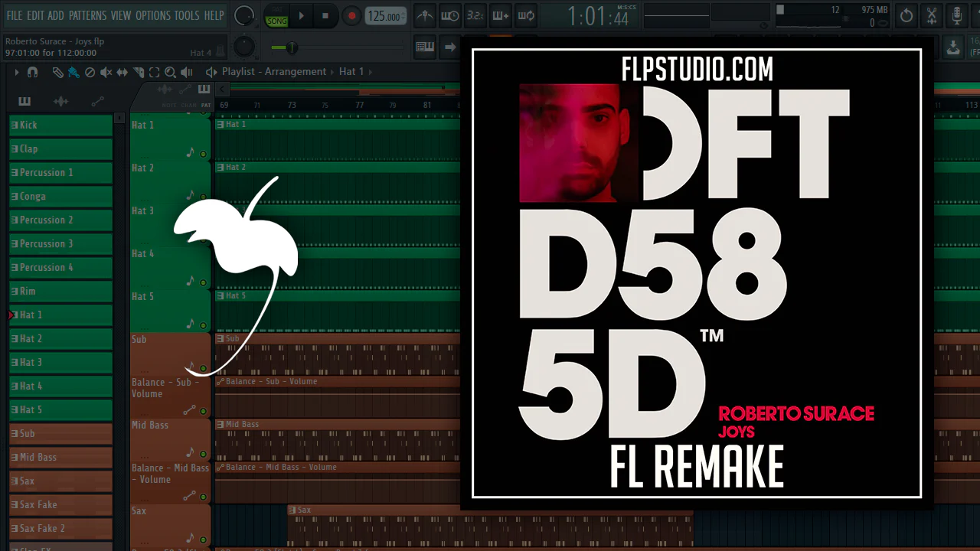Show automation clips in the picker panel
This screenshot has height=551, width=980.
click(97, 101)
